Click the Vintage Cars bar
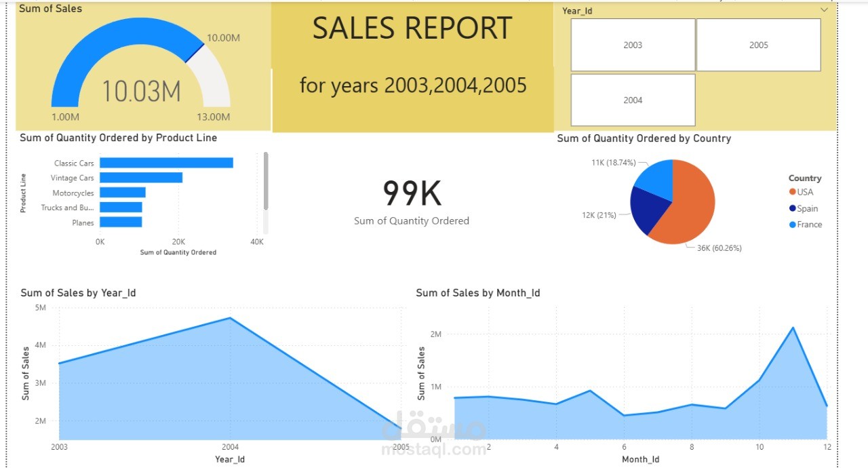Screen dimensions: 868x468 click(140, 178)
